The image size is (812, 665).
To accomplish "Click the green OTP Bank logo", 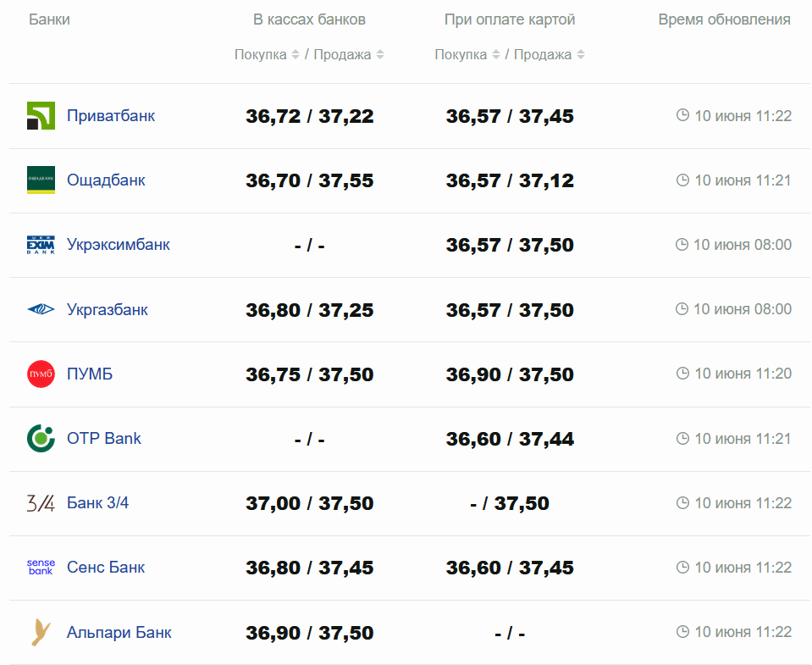I will 41,438.
